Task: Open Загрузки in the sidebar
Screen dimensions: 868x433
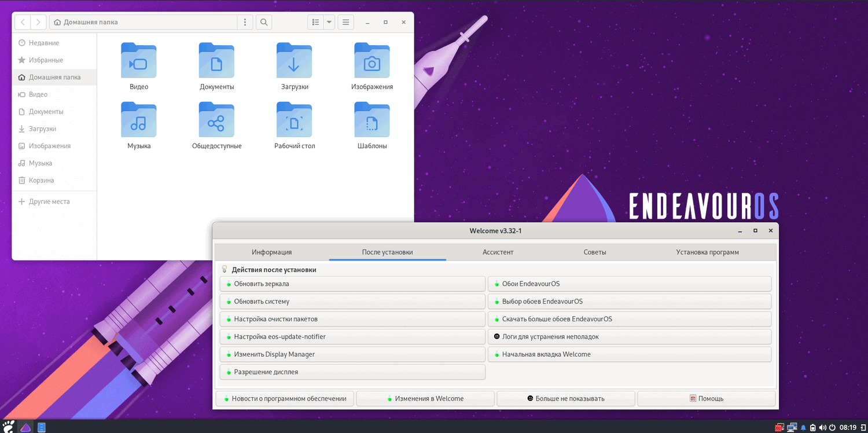Action: tap(54, 129)
